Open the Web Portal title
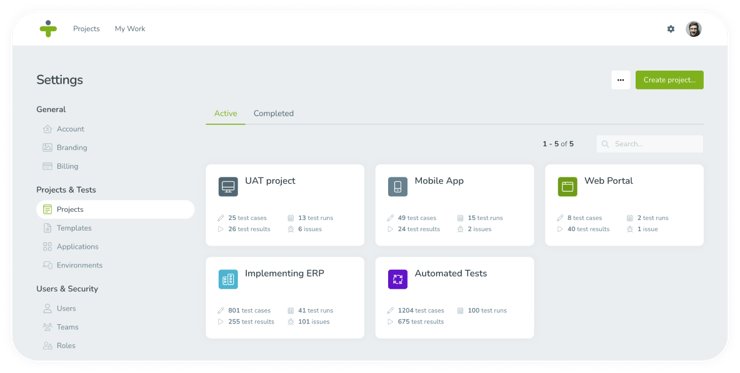This screenshot has width=740, height=373. [x=608, y=181]
